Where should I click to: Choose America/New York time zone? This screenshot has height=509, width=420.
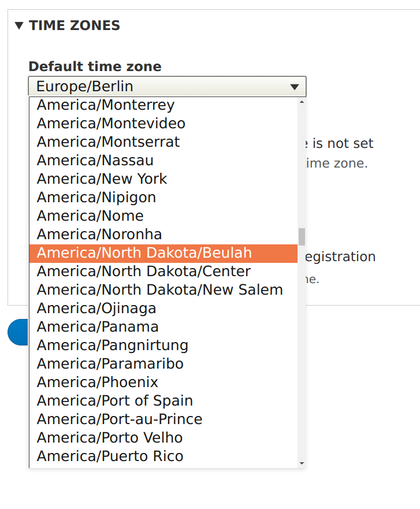(x=101, y=179)
